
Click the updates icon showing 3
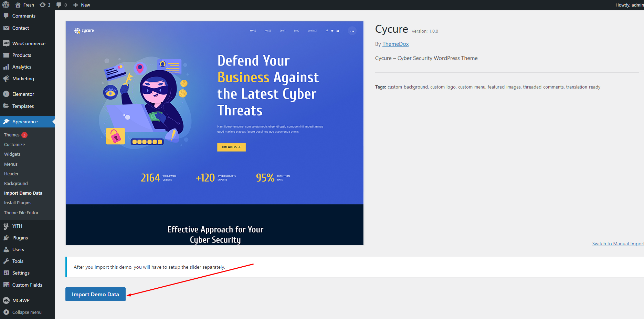(x=42, y=5)
